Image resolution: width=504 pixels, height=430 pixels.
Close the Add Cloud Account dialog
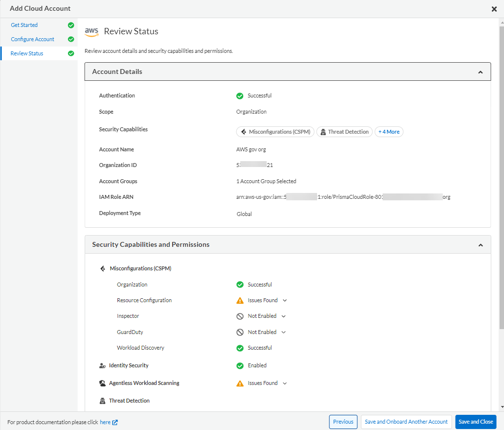click(x=494, y=9)
